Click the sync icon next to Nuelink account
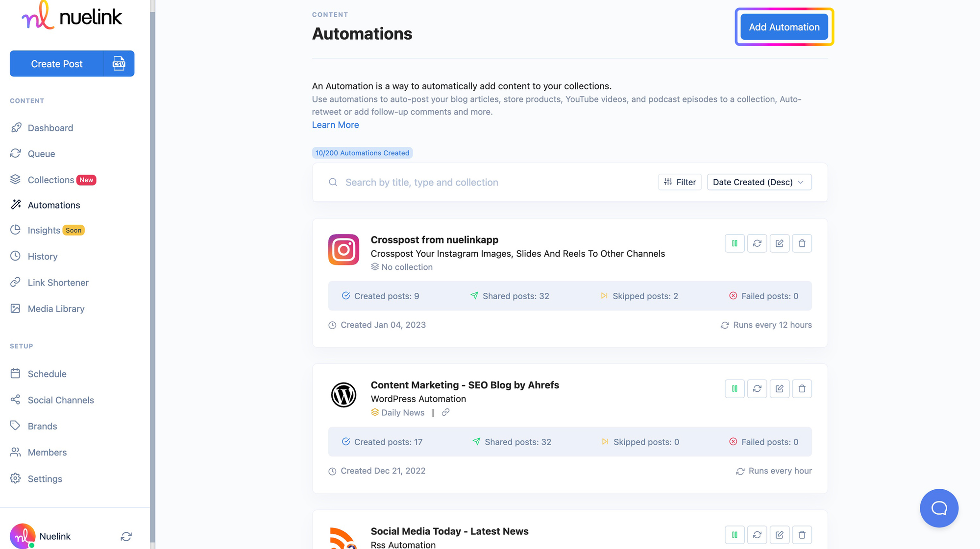This screenshot has height=549, width=980. click(126, 537)
